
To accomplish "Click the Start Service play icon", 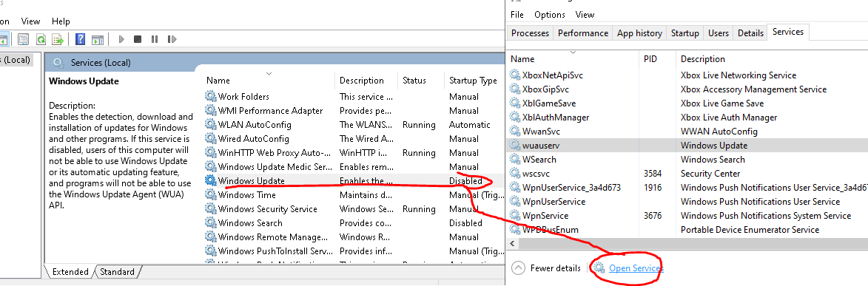I will [x=121, y=39].
